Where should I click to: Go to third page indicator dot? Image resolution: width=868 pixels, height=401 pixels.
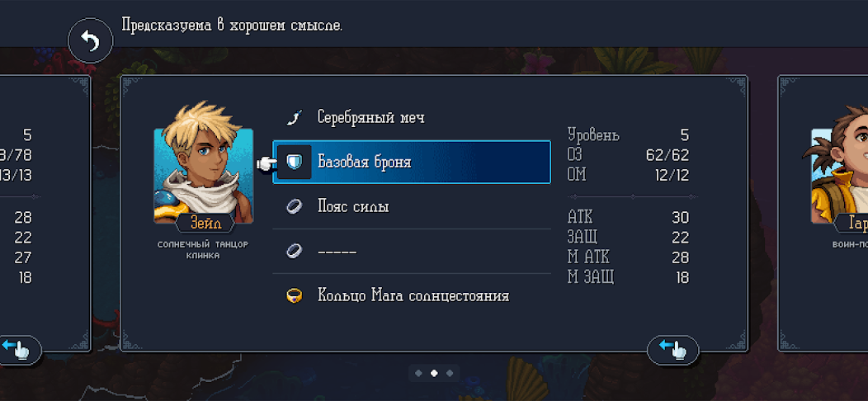[450, 373]
